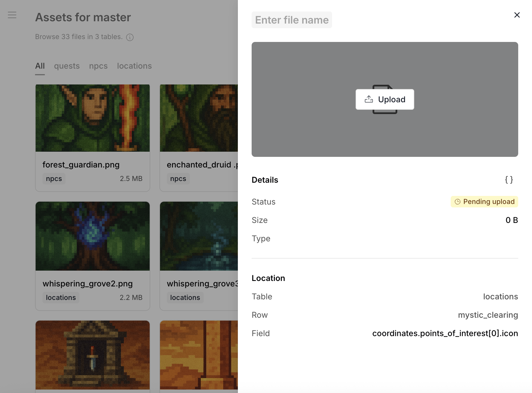This screenshot has width=532, height=393.
Task: Switch to the npcs tab
Action: coord(98,66)
